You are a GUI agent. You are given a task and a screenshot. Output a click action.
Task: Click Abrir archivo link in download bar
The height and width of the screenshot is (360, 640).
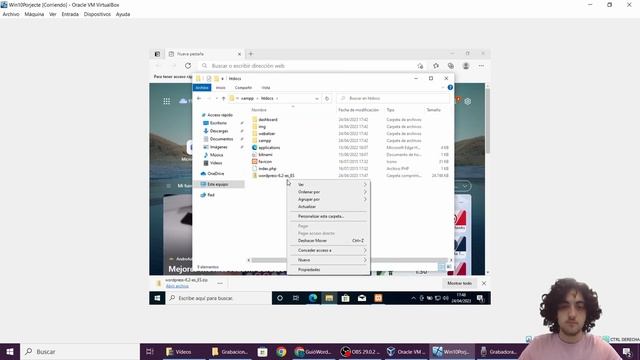[x=177, y=286]
